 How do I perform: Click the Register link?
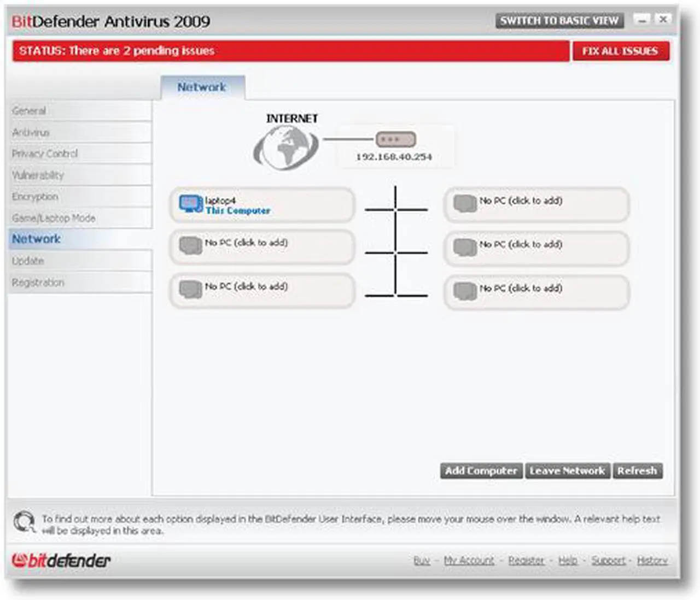526,560
